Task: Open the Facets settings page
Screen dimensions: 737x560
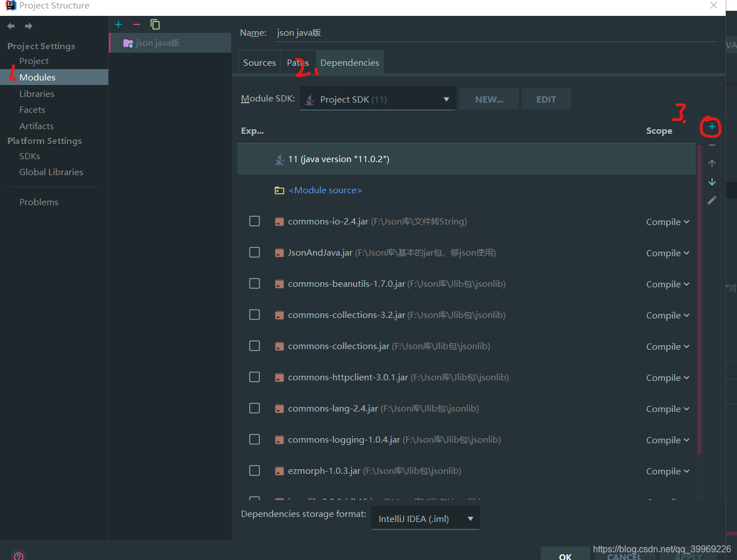Action: [x=32, y=109]
